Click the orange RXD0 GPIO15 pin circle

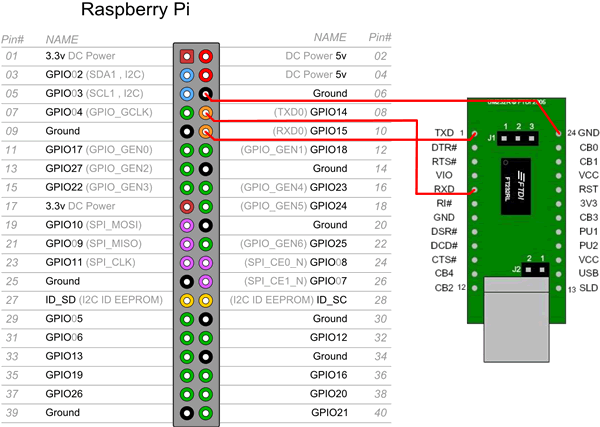coord(206,131)
